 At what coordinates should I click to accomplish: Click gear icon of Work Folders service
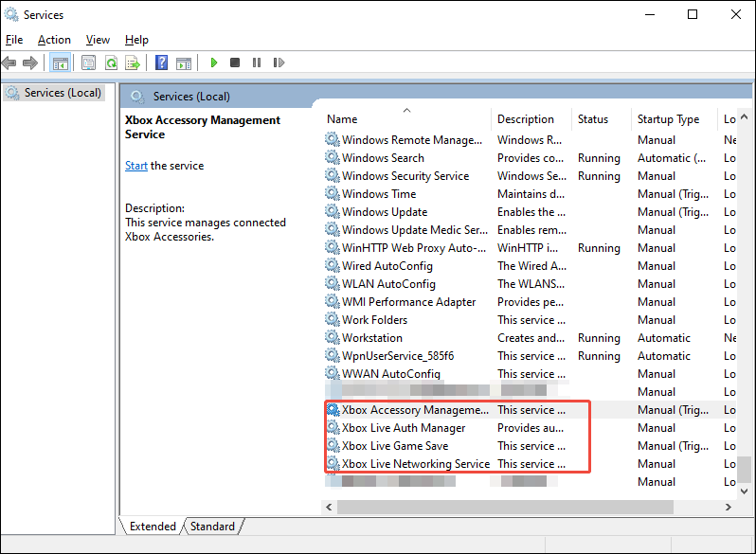point(333,319)
